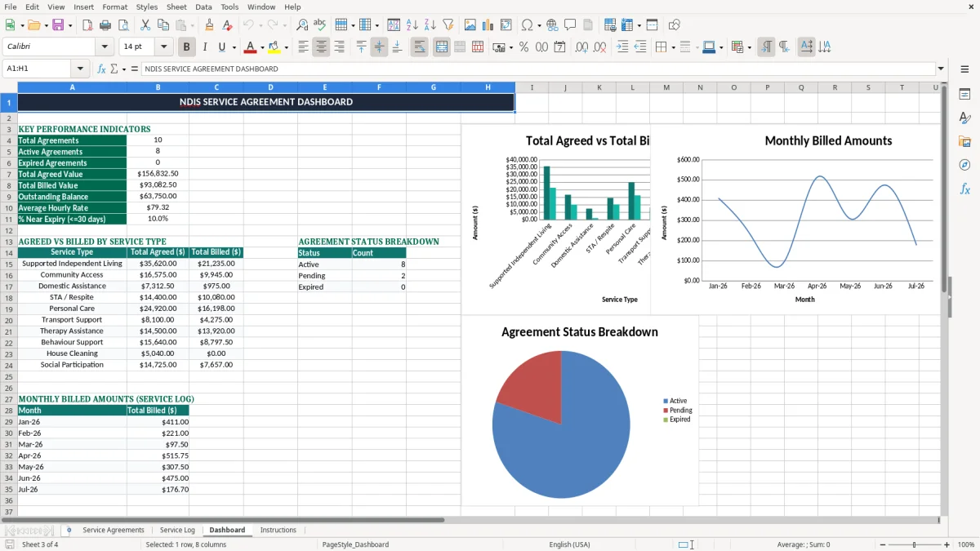
Task: Insert a pivot table
Action: coord(506,25)
